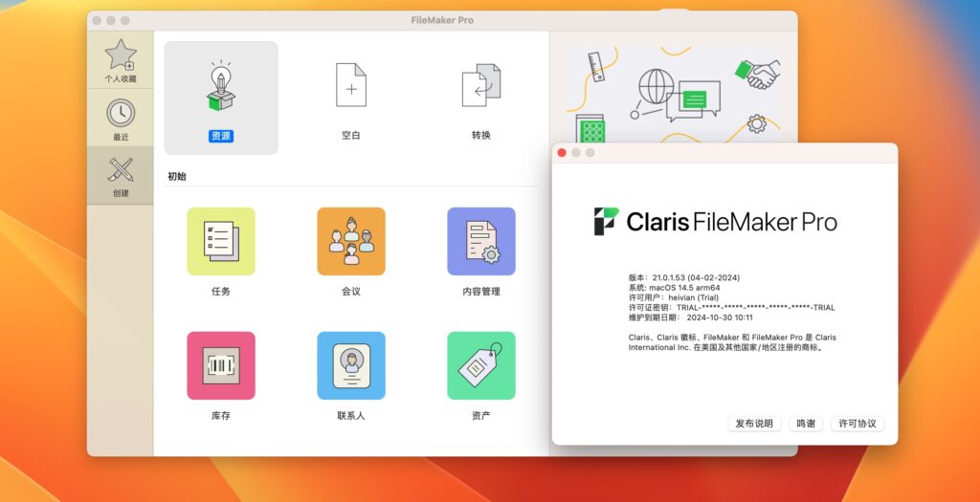The width and height of the screenshot is (980, 502).
Task: Select the 资源 lightbulb box icon
Action: point(221,85)
